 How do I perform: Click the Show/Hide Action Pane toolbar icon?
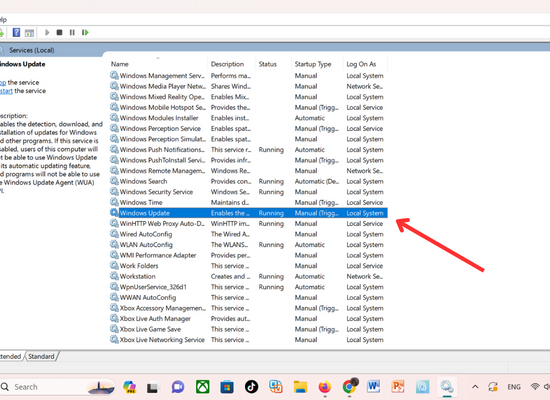tap(29, 33)
